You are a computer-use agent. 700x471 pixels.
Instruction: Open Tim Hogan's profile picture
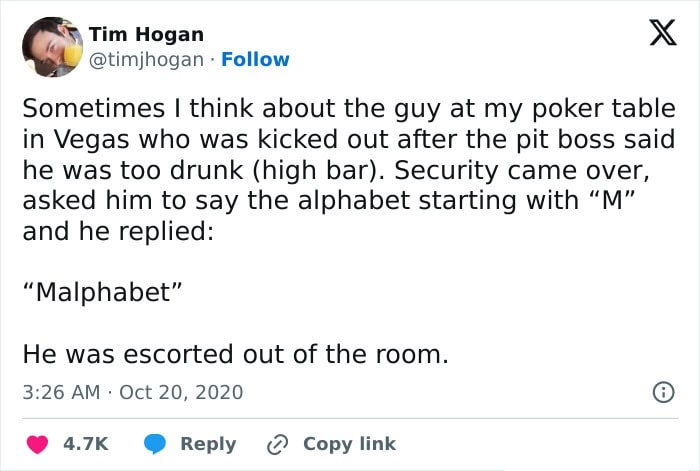point(52,47)
